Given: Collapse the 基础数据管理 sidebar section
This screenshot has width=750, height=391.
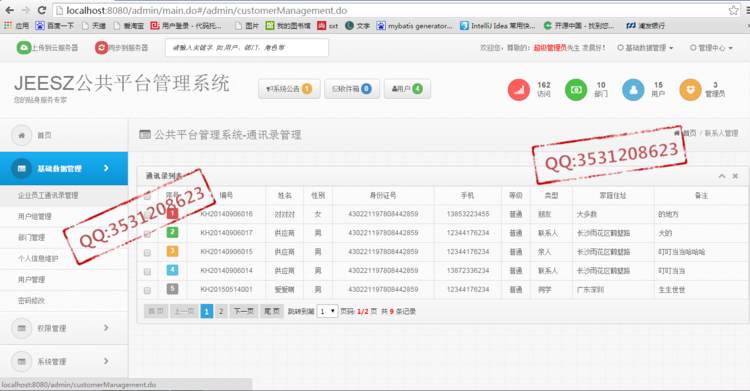Looking at the screenshot, I should [106, 168].
